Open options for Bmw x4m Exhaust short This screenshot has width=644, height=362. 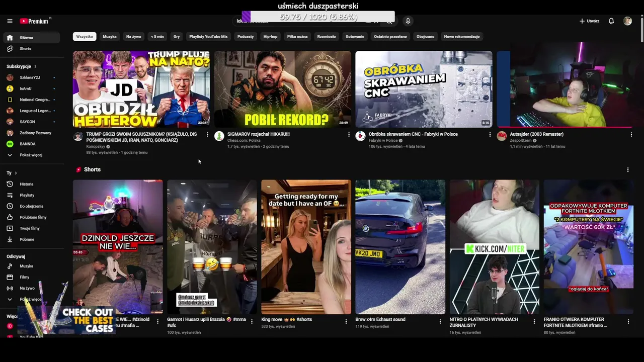click(440, 321)
